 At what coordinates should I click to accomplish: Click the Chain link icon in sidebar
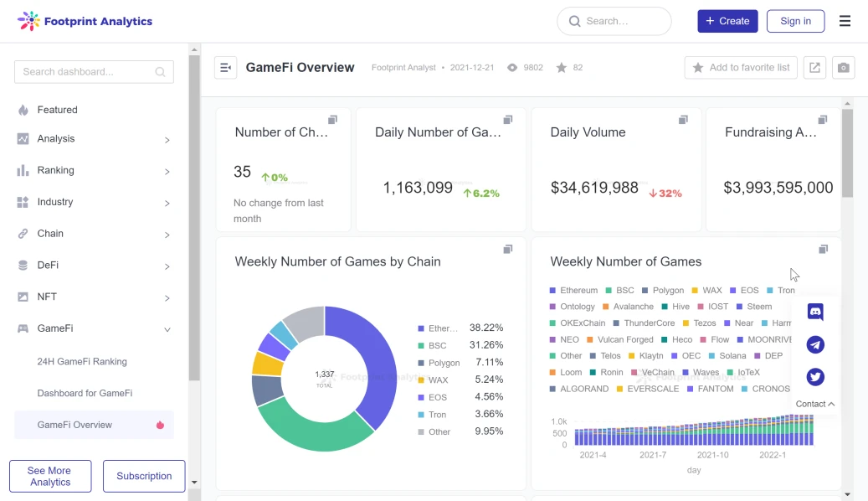[x=23, y=233]
